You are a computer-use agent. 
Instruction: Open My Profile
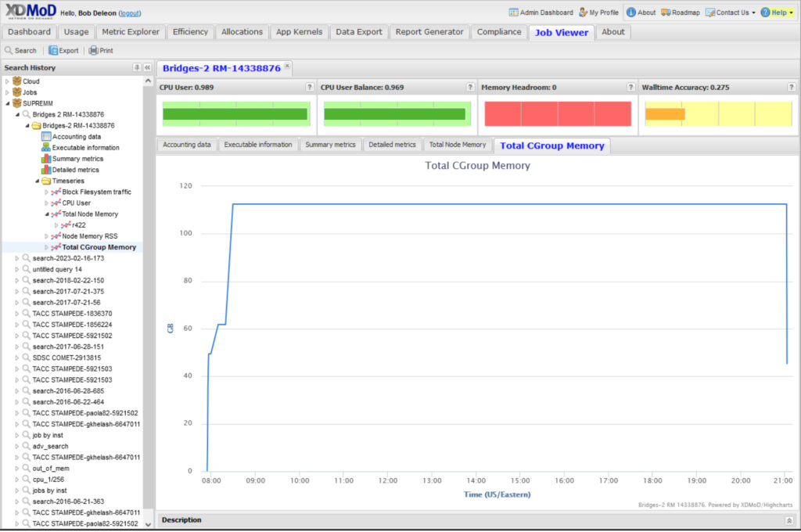tap(598, 13)
